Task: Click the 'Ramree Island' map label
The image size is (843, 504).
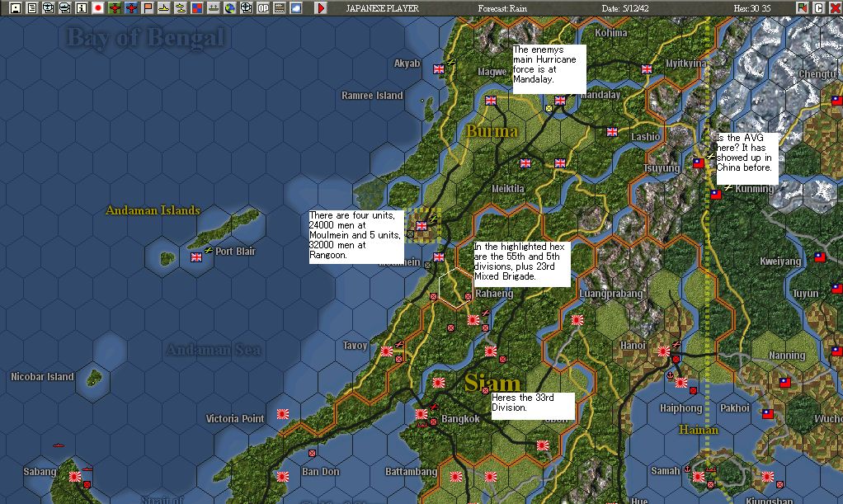Action: 372,96
